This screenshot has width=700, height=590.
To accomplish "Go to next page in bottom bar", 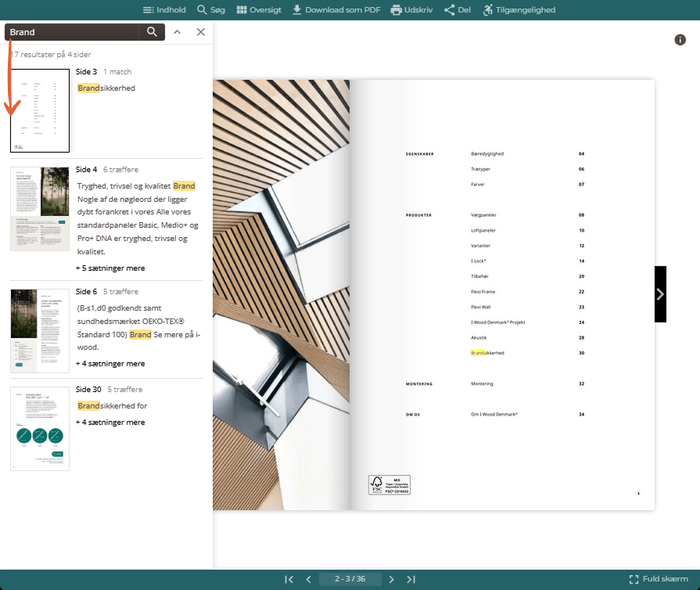I will (x=392, y=579).
